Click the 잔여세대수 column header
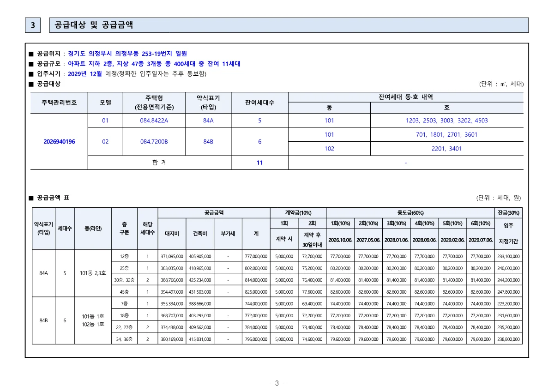 point(259,103)
